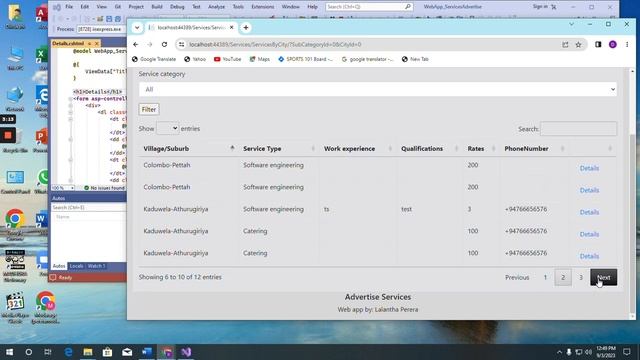This screenshot has width=640, height=360.
Task: Switch to Locals tab in Visual Studio
Action: [76, 266]
